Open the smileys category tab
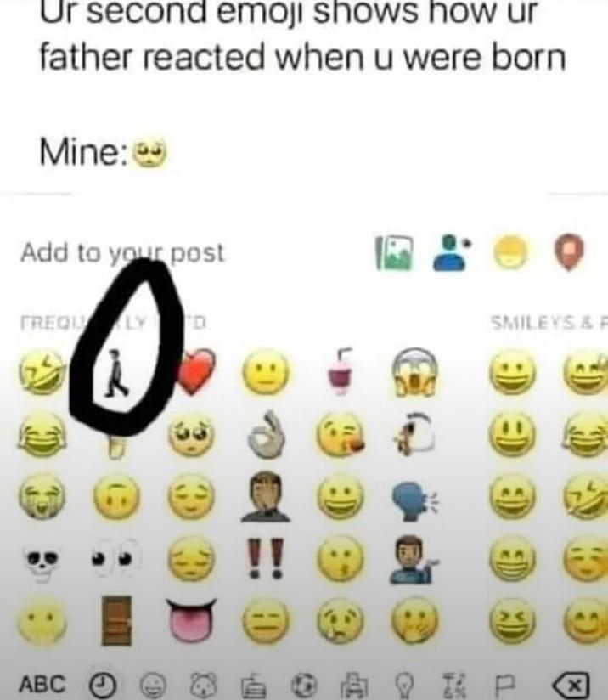The image size is (608, 700). [153, 685]
